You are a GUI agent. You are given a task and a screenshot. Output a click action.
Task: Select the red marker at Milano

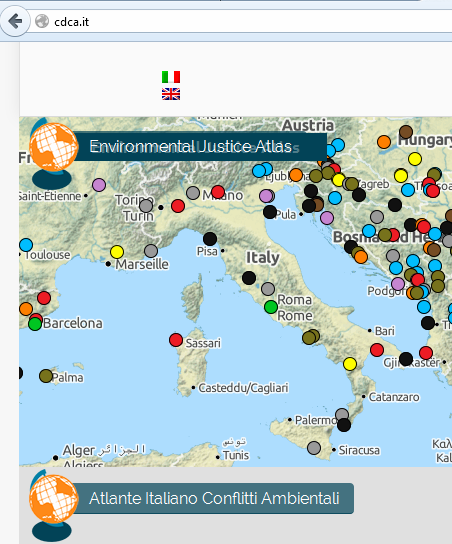point(218,192)
